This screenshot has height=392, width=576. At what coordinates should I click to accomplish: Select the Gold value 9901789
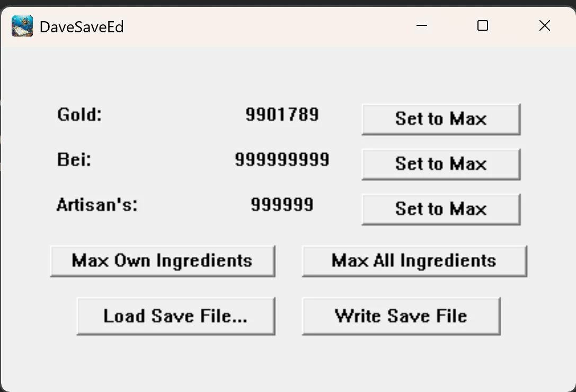pos(282,114)
